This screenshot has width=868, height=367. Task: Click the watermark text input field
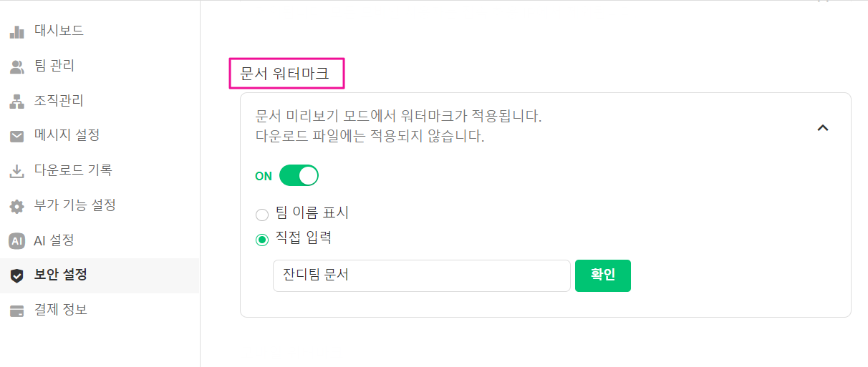pyautogui.click(x=421, y=275)
